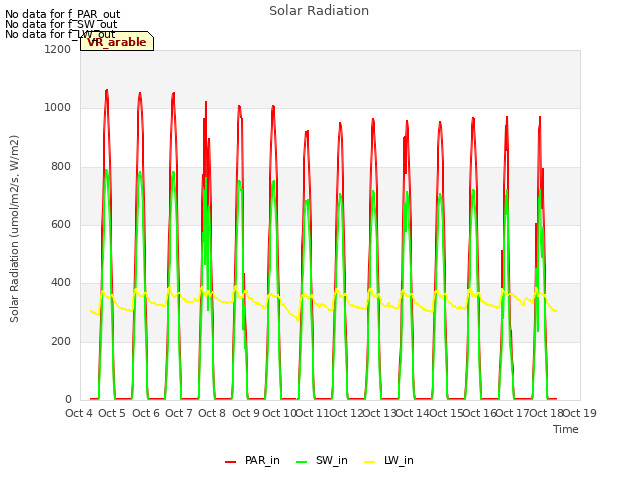Click the LW_in yellow legend swatch
Image resolution: width=640 pixels, height=480 pixels.
pyautogui.click(x=369, y=462)
